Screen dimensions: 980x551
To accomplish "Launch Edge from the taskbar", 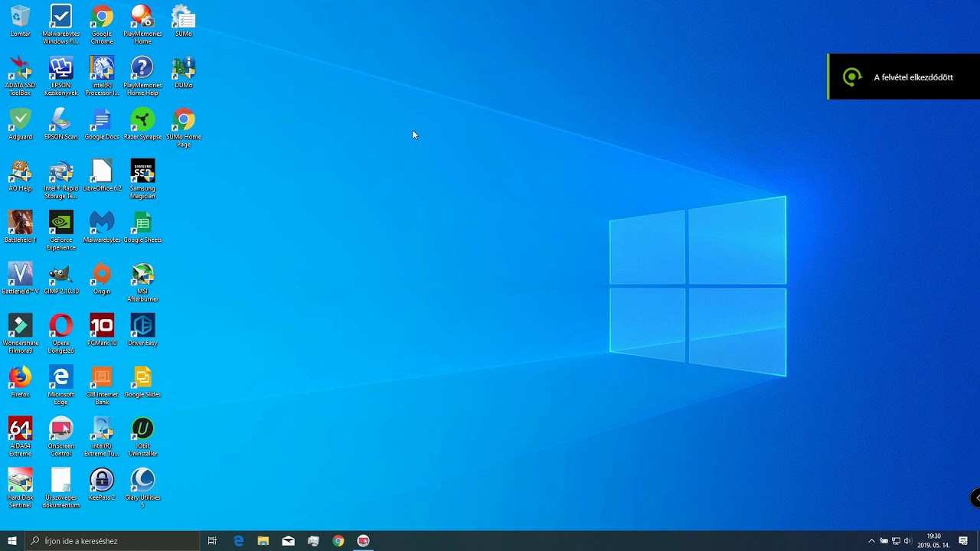I will point(239,541).
